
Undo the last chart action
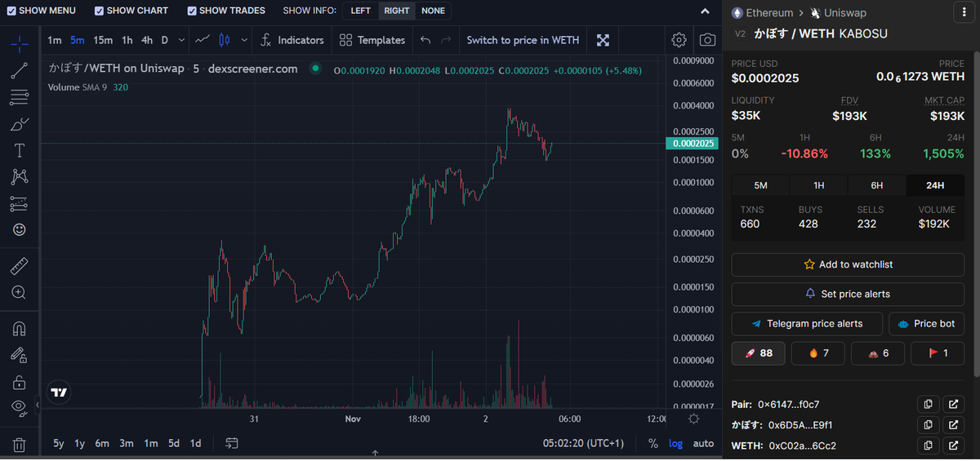[425, 40]
